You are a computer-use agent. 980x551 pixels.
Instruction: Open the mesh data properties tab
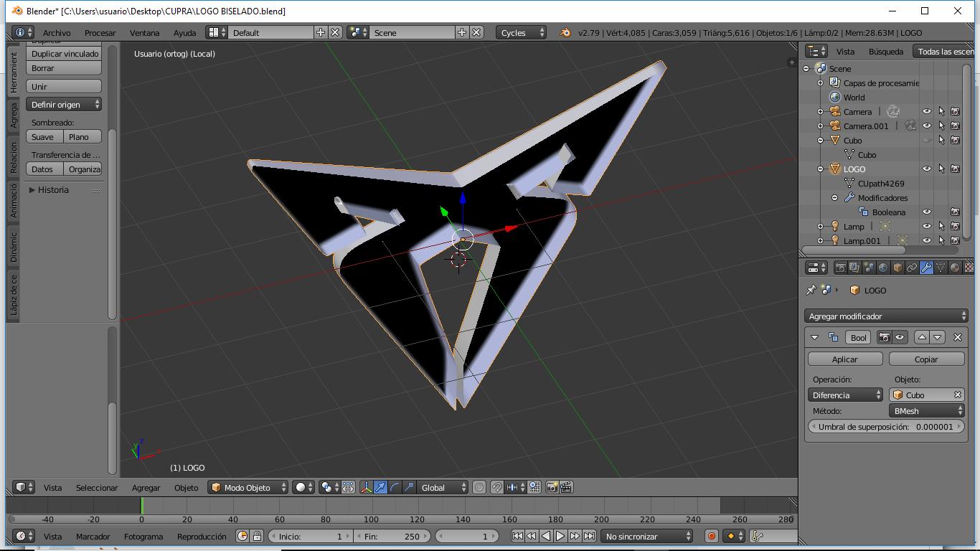click(941, 268)
